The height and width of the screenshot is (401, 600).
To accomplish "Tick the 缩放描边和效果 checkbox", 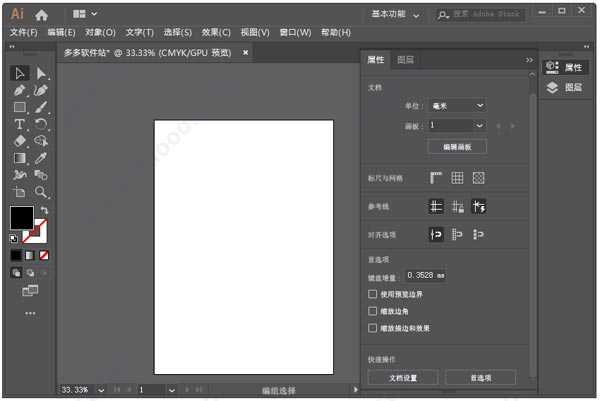I will [373, 328].
